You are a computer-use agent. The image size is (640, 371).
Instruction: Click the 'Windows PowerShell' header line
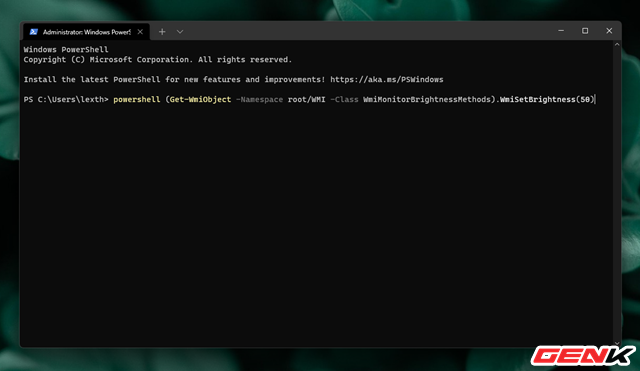pyautogui.click(x=66, y=50)
